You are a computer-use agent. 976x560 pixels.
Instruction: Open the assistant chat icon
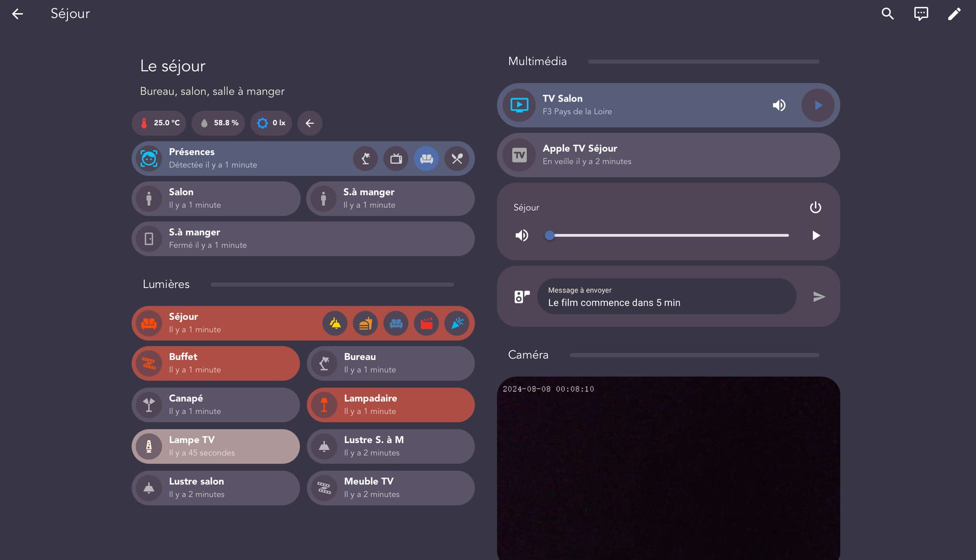click(x=921, y=14)
